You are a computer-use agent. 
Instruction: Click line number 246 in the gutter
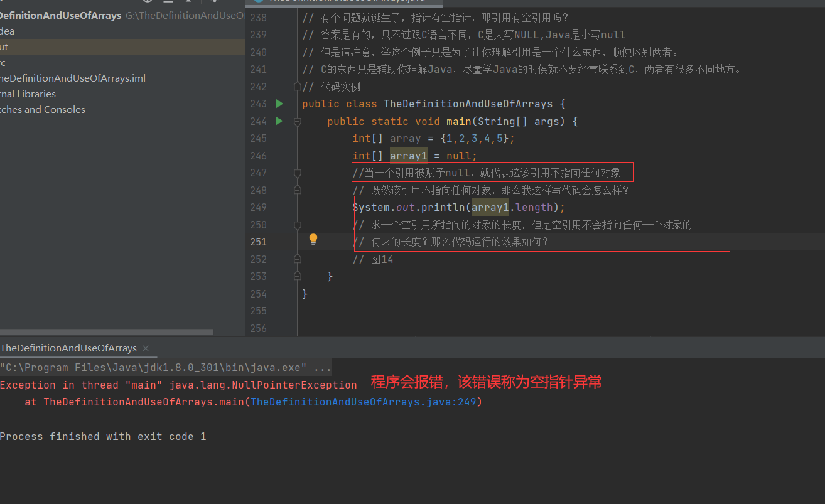[x=258, y=156]
